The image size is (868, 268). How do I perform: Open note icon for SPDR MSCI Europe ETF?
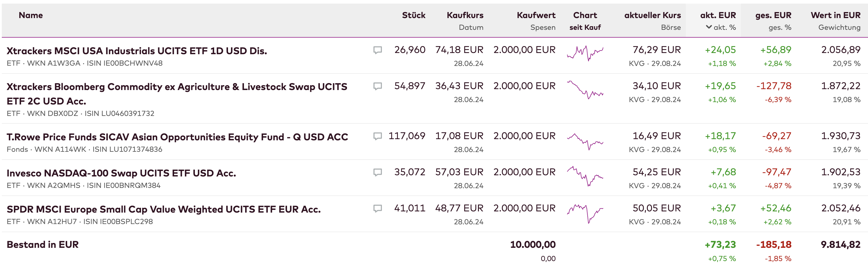coord(377,208)
